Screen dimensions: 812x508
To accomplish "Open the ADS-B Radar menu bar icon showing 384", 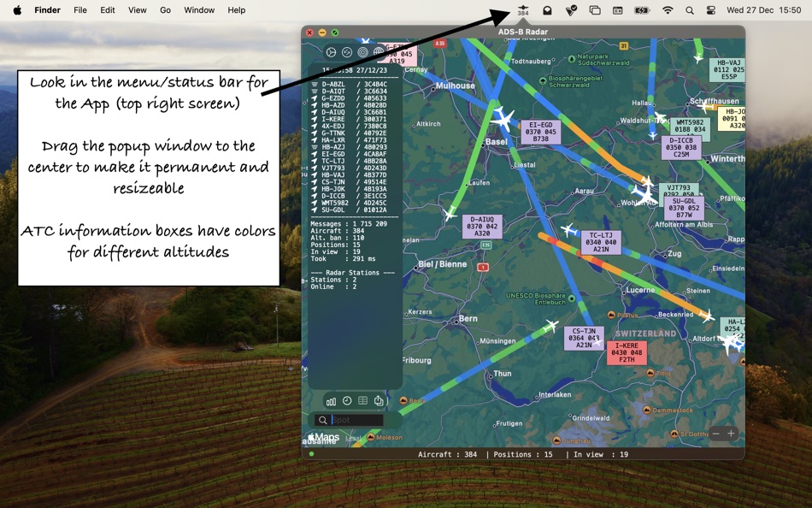I will coord(523,10).
